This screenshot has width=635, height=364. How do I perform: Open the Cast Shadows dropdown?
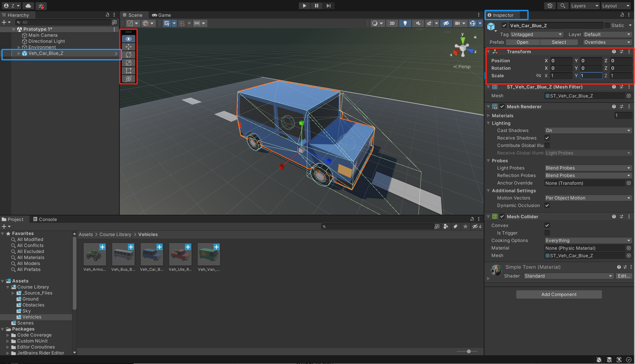click(588, 130)
